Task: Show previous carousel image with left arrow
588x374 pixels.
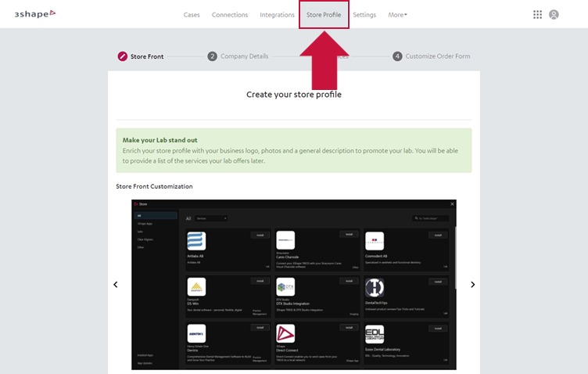Action: (x=116, y=285)
